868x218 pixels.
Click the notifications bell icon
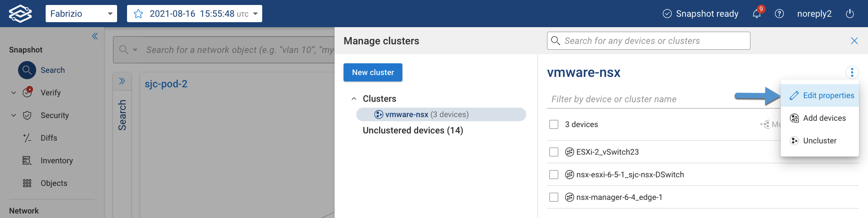click(x=757, y=14)
